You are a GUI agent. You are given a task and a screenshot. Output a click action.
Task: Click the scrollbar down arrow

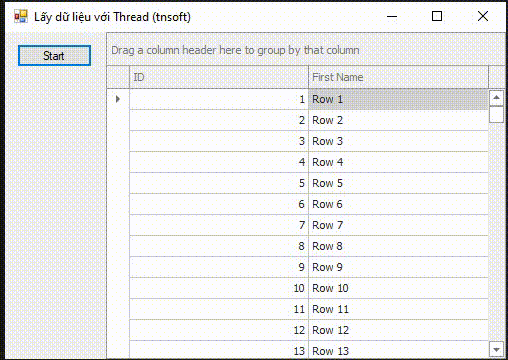coord(496,350)
